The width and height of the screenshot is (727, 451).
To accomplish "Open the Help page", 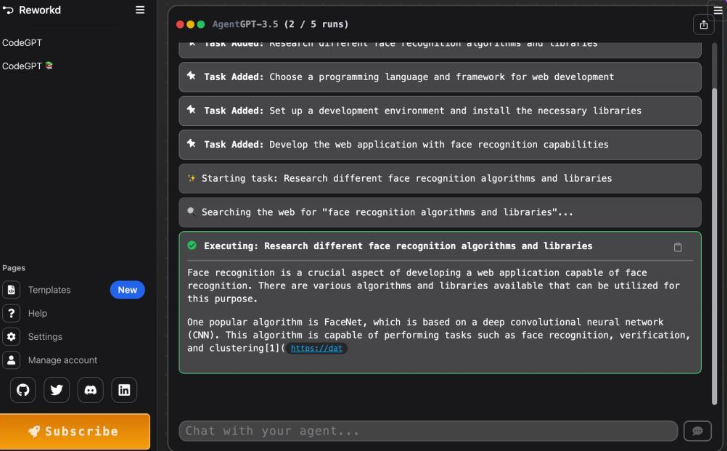I will pos(37,313).
